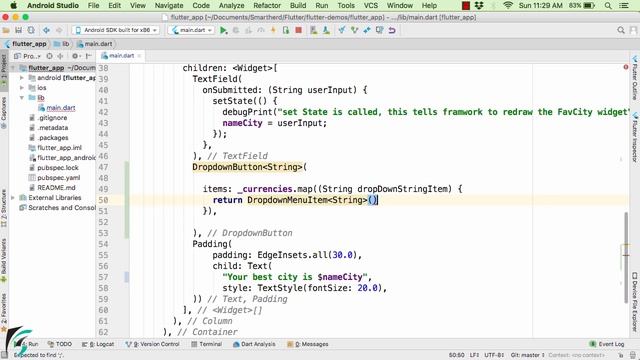
Task: Click the Attach debugger icon next to Stop
Action: pyautogui.click(x=286, y=30)
